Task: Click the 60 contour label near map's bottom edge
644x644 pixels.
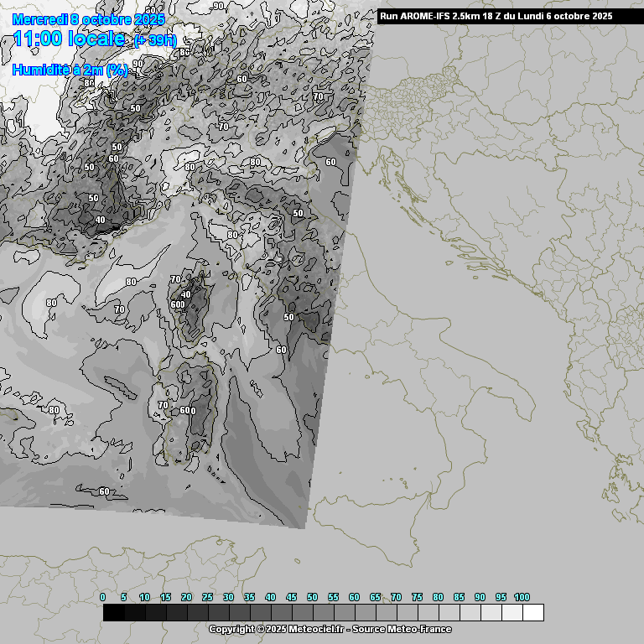Action: click(104, 491)
